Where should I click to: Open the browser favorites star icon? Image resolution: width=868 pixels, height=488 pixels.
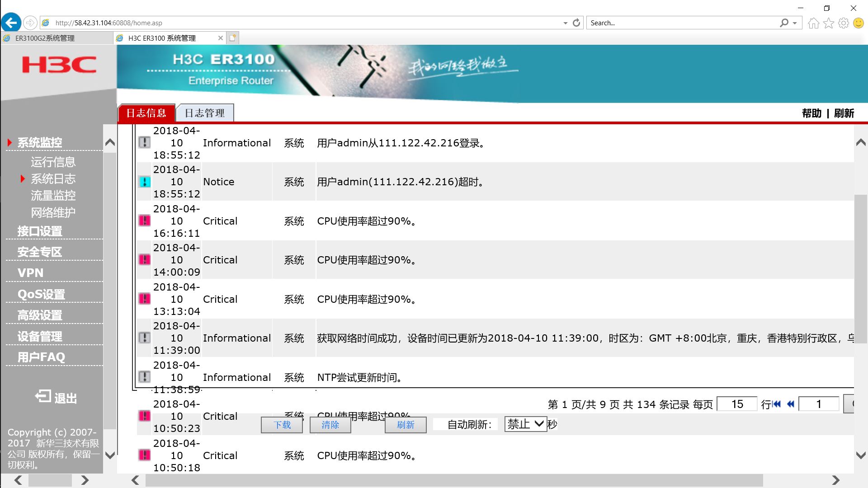coord(828,23)
